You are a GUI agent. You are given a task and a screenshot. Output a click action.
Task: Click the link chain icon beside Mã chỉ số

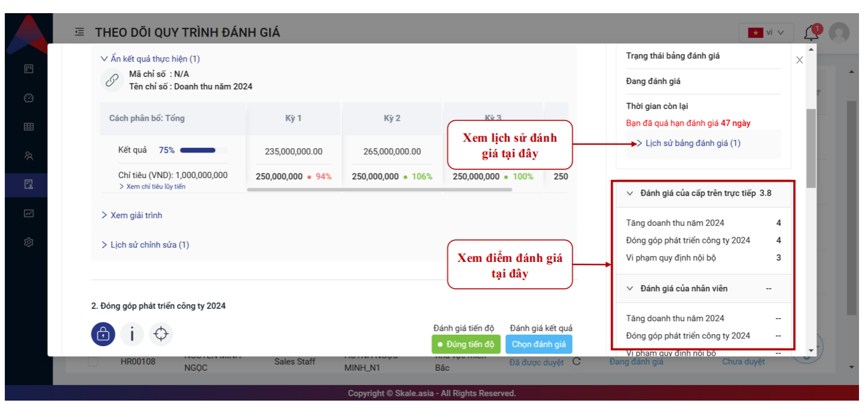click(x=112, y=81)
